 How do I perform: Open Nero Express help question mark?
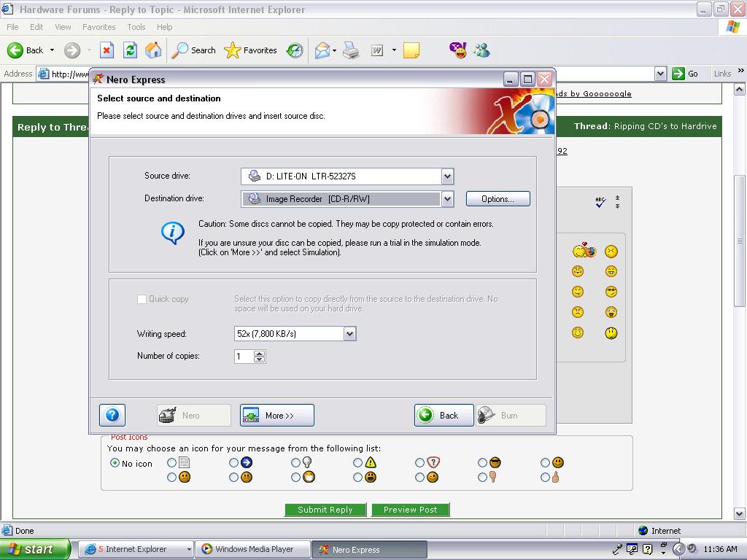tap(112, 415)
